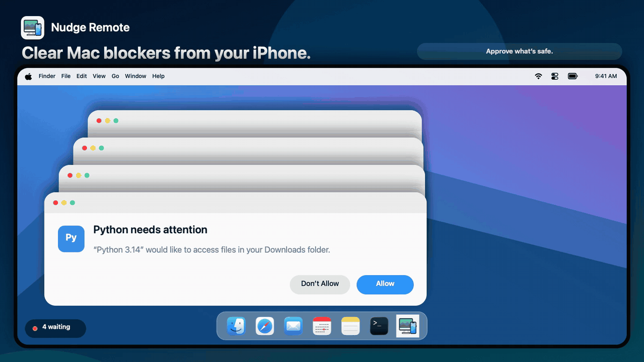Click the 9:41 AM clock
The height and width of the screenshot is (362, 644).
tap(606, 76)
